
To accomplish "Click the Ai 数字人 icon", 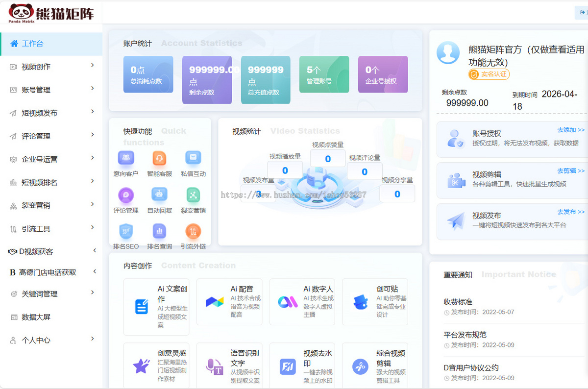I will click(287, 302).
